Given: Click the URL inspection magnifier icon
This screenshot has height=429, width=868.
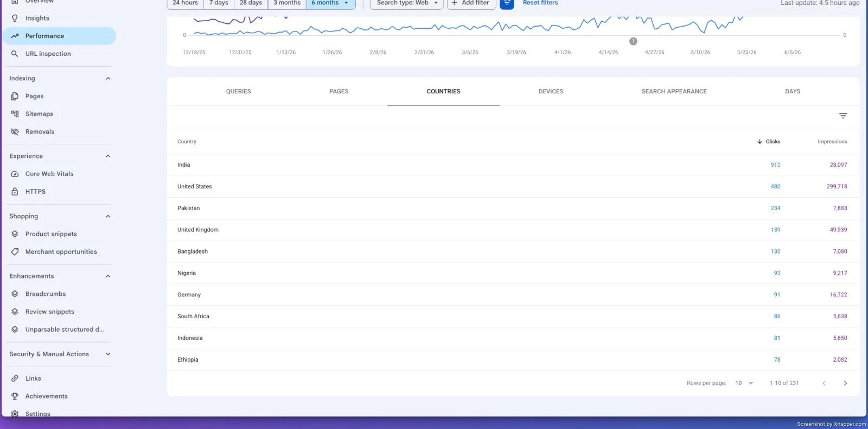Looking at the screenshot, I should tap(15, 54).
